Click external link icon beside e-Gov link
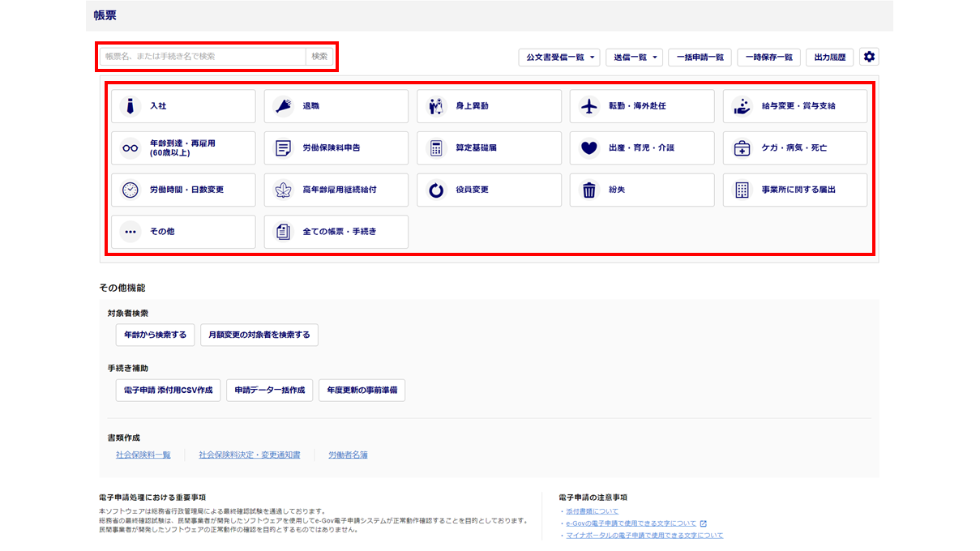The height and width of the screenshot is (551, 980). (703, 523)
